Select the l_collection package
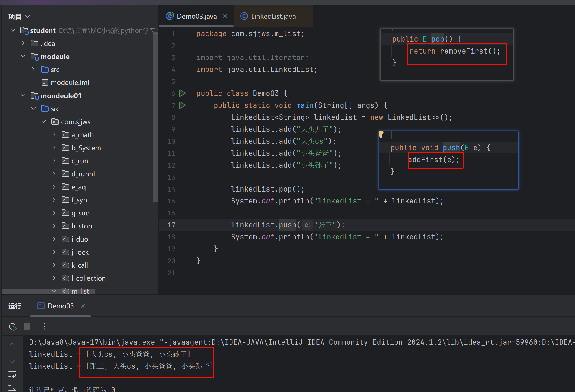 88,278
